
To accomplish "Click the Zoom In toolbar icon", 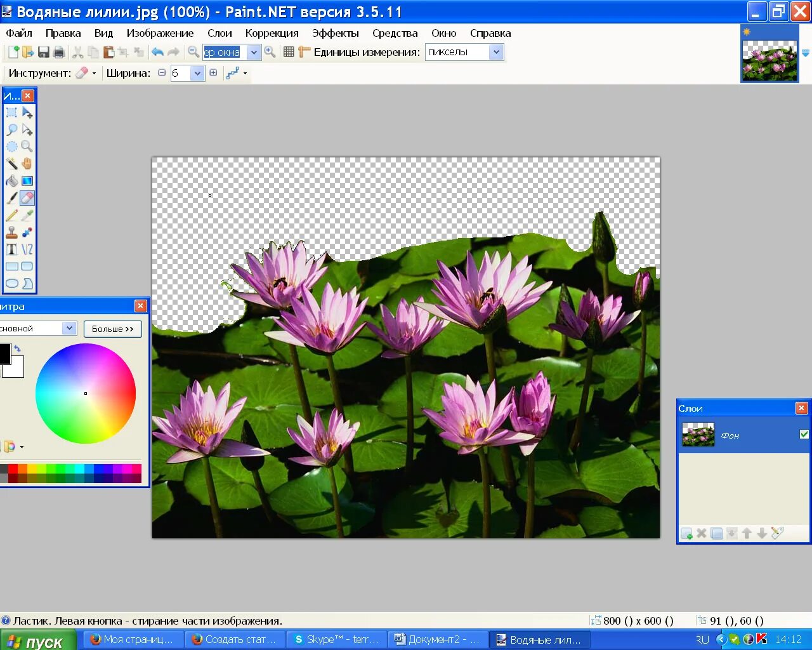I will pos(270,52).
